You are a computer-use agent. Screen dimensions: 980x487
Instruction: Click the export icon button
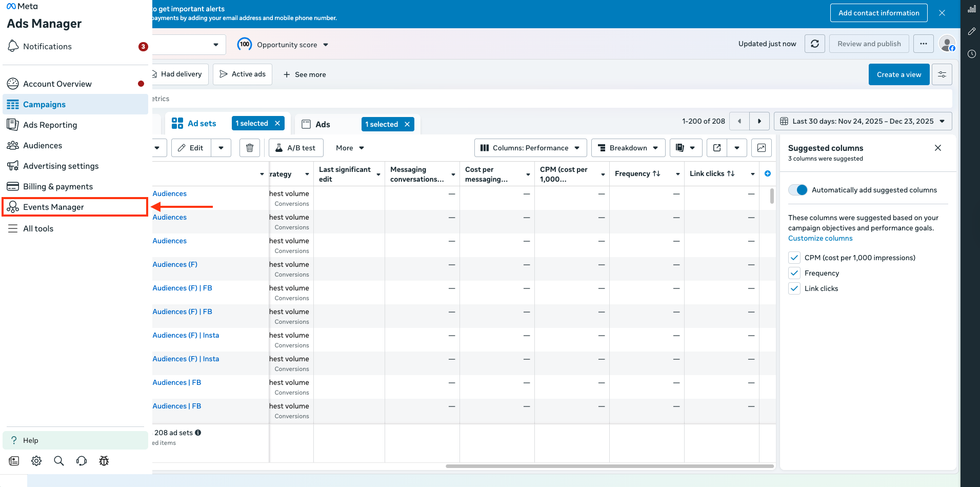coord(717,148)
